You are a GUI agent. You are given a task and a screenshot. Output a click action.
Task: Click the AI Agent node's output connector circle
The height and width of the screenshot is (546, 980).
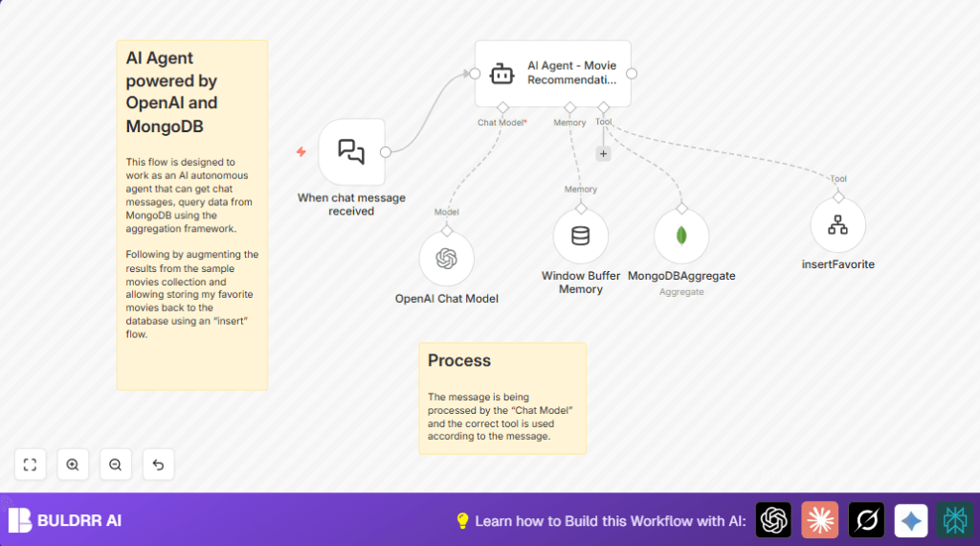click(x=632, y=74)
